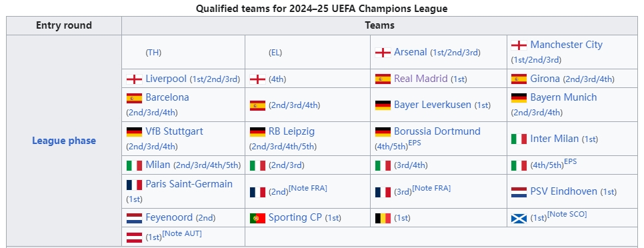Click the Note SCO footnote reference
Image resolution: width=644 pixels, height=248 pixels.
click(x=567, y=214)
